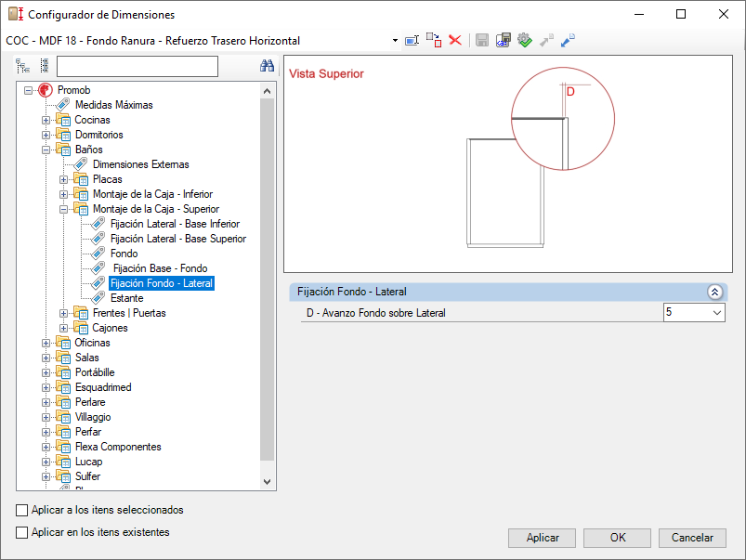
Task: Expand the Cocinas tree folder
Action: pyautogui.click(x=46, y=120)
